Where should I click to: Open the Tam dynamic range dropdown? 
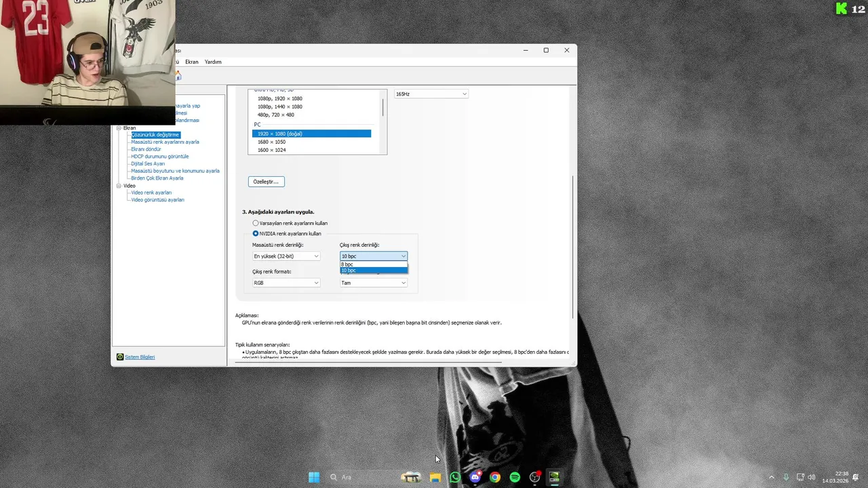pos(374,283)
